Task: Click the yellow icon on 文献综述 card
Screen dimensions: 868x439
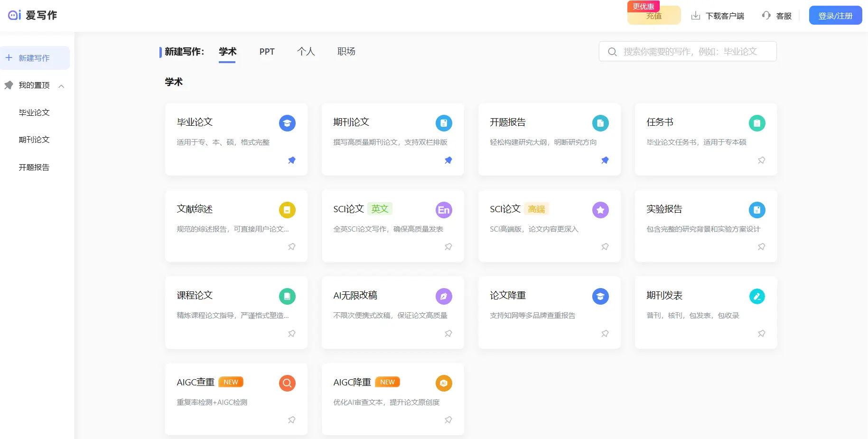Action: (287, 210)
